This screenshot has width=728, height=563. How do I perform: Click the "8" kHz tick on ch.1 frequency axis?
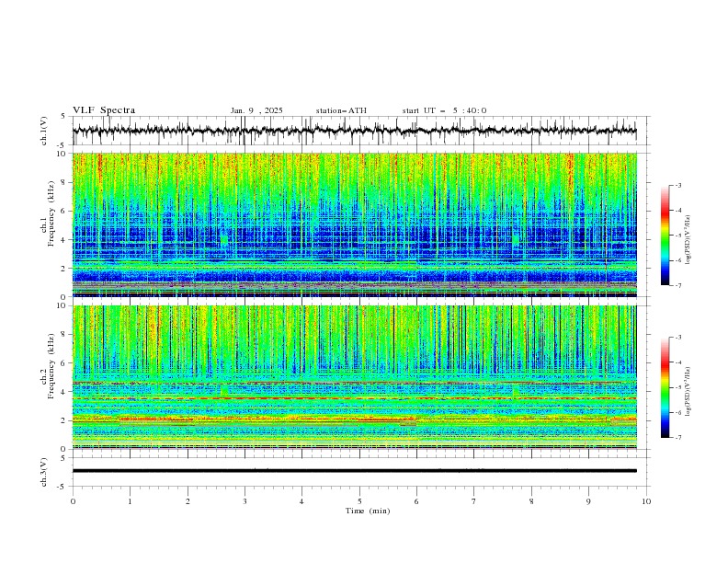64,182
